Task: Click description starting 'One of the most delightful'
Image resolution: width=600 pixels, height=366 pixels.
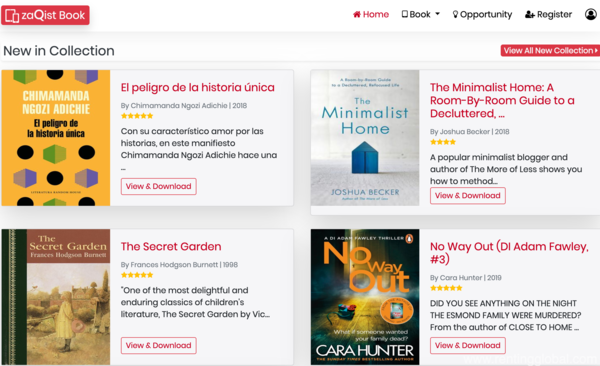Action: tap(195, 302)
